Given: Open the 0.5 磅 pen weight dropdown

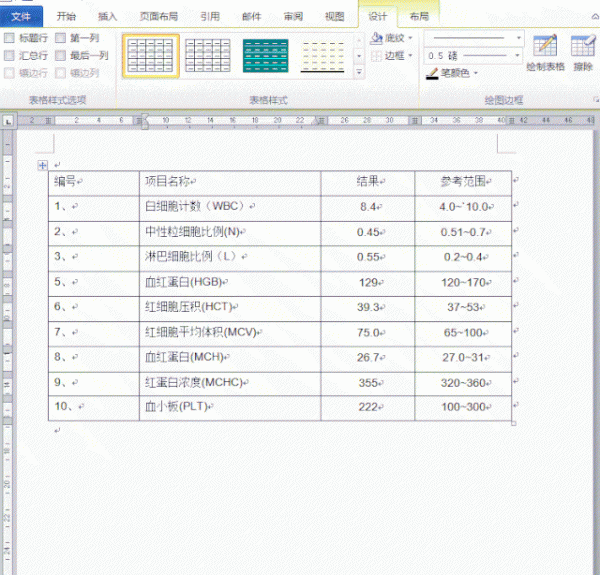Looking at the screenshot, I should pos(518,56).
